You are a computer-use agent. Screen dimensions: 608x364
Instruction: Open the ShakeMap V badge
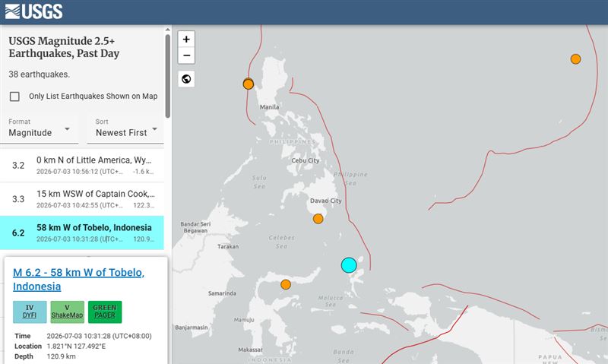coord(67,312)
